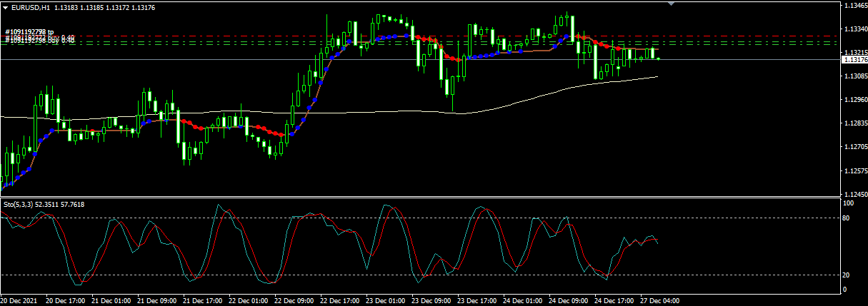Click the 20 Dec 2021 time label
The height and width of the screenshot is (306, 868).
point(19,301)
